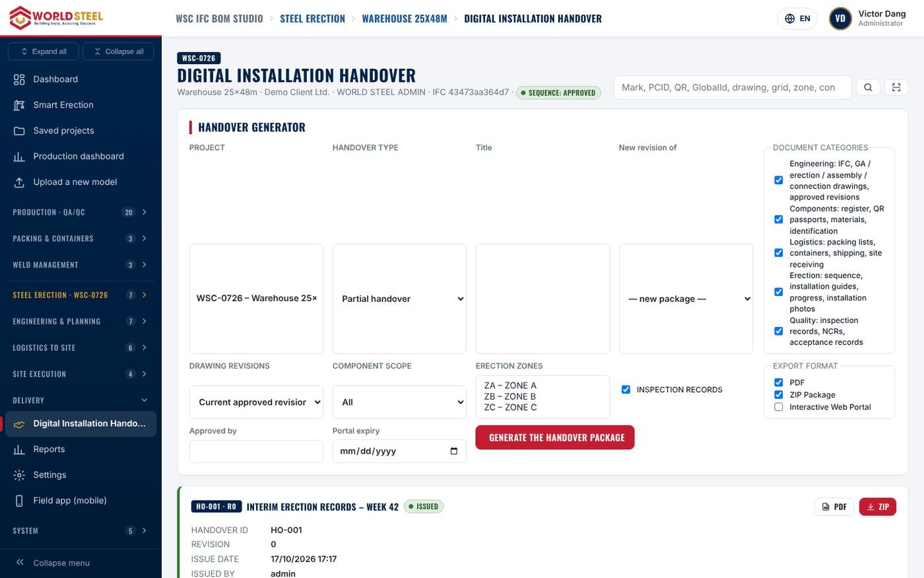Open the Weld Management sidebar section
This screenshot has width=924, height=578.
[81, 265]
